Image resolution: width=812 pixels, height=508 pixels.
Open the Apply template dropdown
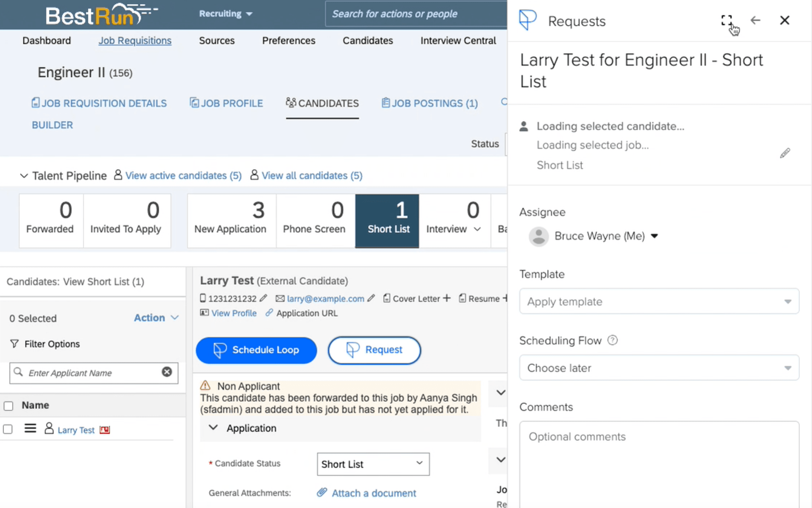(659, 301)
